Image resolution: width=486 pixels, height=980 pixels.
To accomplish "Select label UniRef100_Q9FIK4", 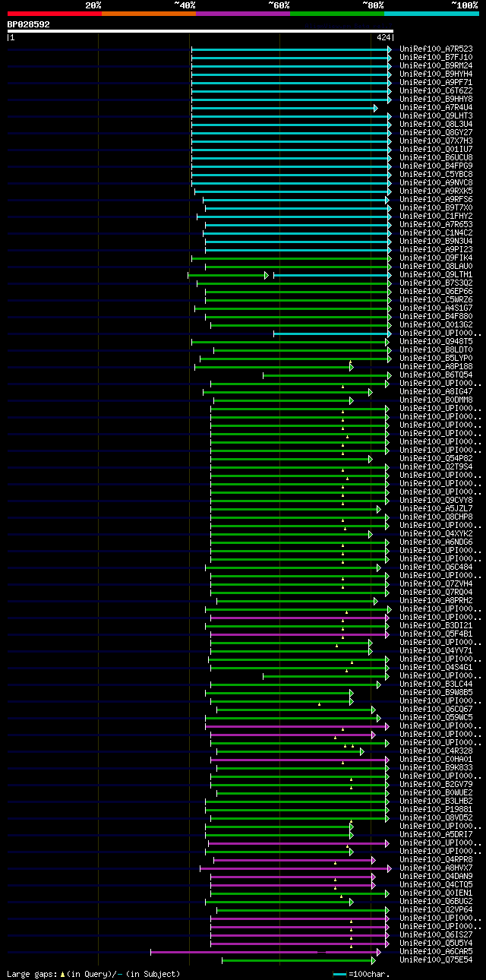I will 436,258.
